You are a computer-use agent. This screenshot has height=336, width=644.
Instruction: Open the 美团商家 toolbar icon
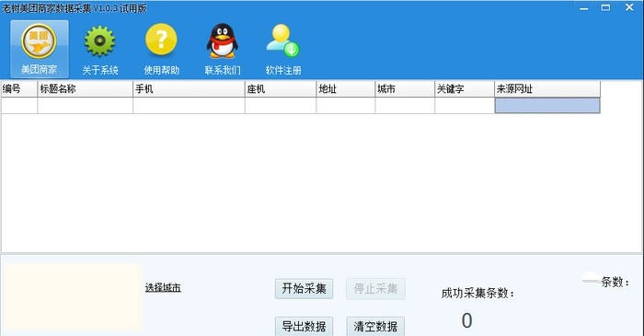click(x=39, y=49)
